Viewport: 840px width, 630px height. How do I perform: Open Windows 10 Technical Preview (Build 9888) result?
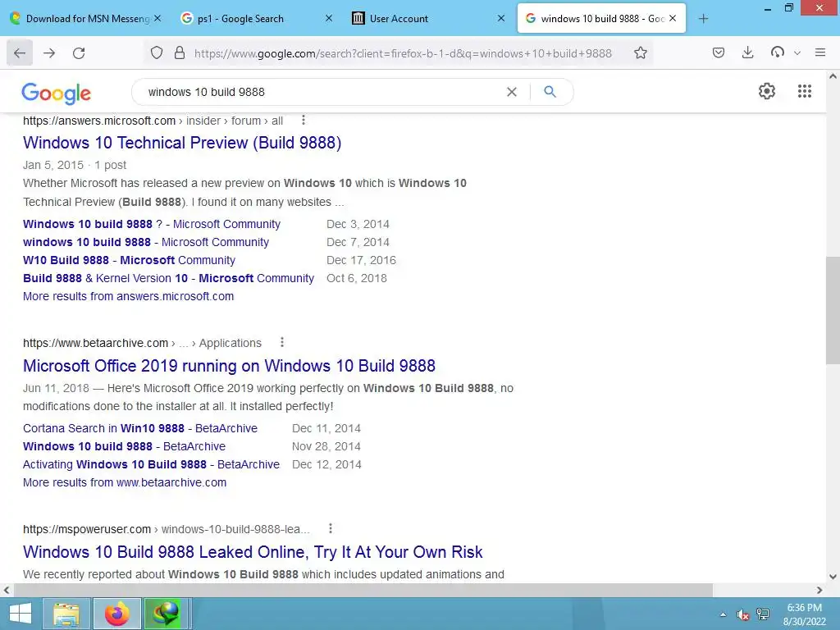click(182, 143)
